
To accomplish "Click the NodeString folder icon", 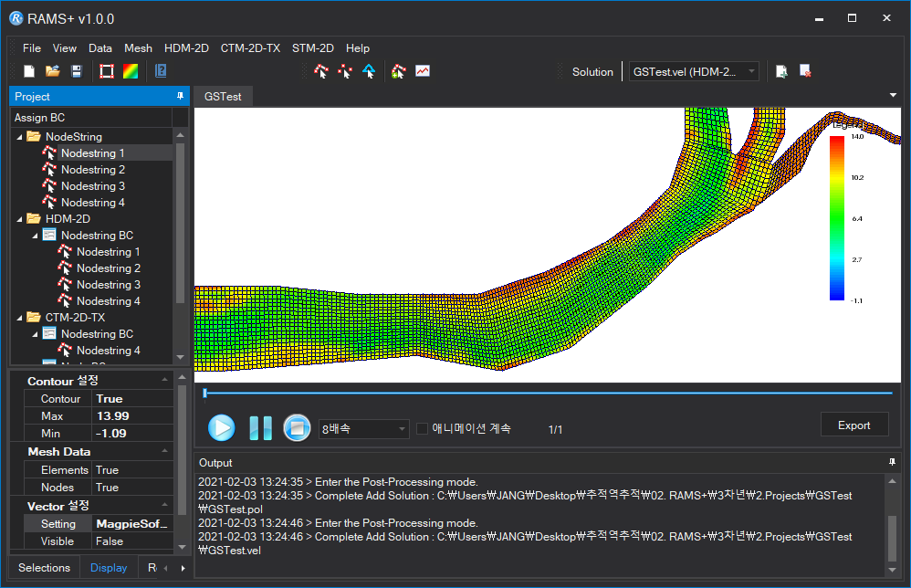I will (x=34, y=137).
